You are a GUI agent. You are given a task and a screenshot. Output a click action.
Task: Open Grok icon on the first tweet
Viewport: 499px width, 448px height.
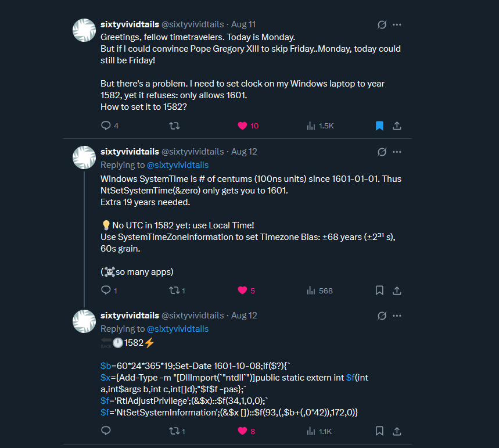(x=382, y=24)
